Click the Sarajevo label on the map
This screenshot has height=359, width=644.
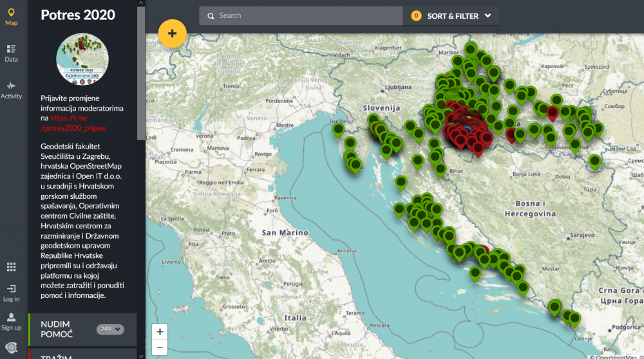[582, 235]
